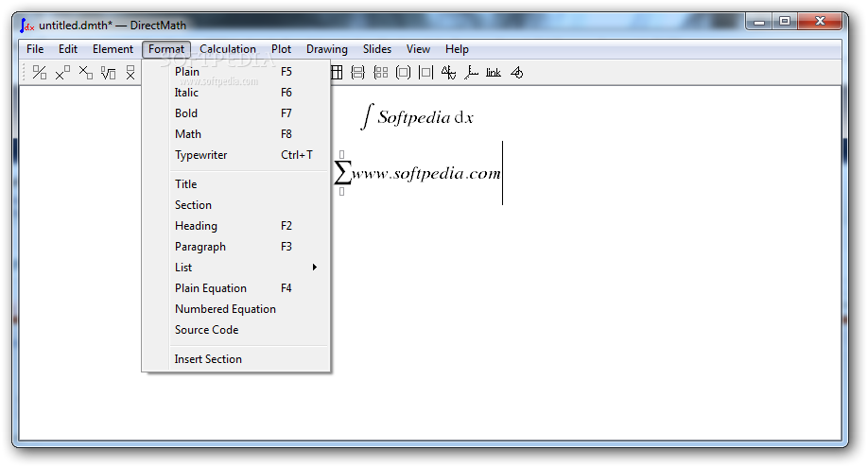Viewport: 868px width, 467px height.
Task: Select Math format entry
Action: [x=235, y=134]
